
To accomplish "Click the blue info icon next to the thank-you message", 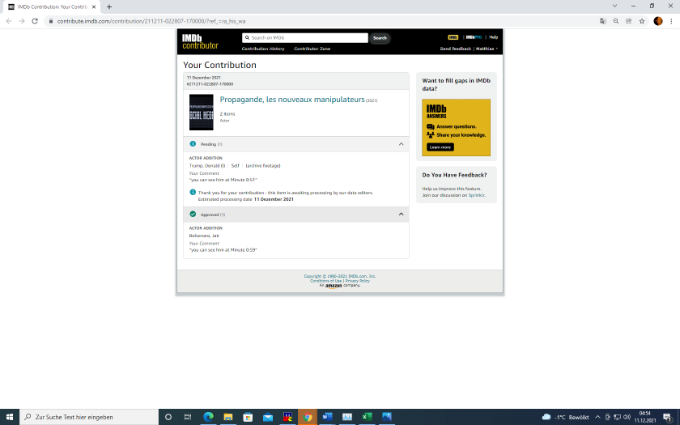I will [x=193, y=192].
